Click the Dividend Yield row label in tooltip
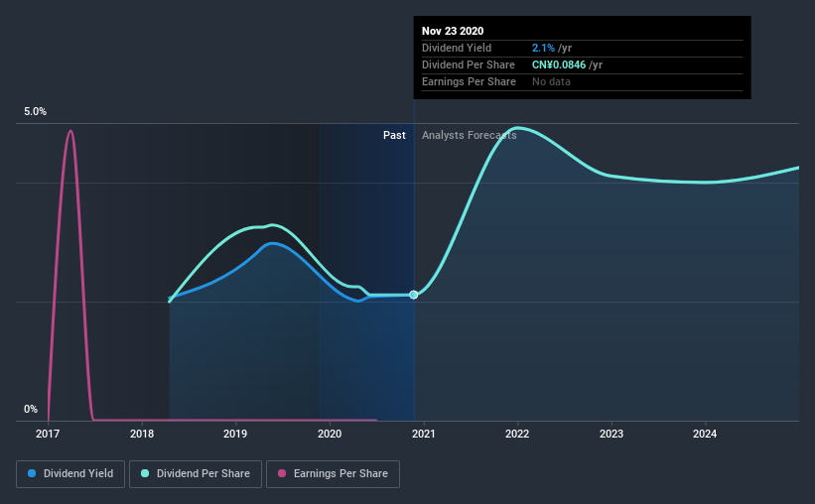 [x=457, y=48]
